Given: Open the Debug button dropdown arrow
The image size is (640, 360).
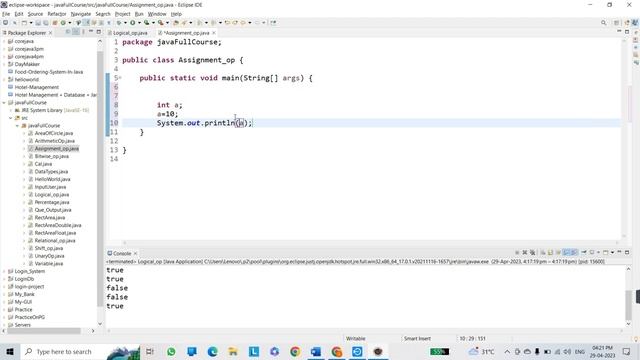Looking at the screenshot, I should click(x=125, y=23).
